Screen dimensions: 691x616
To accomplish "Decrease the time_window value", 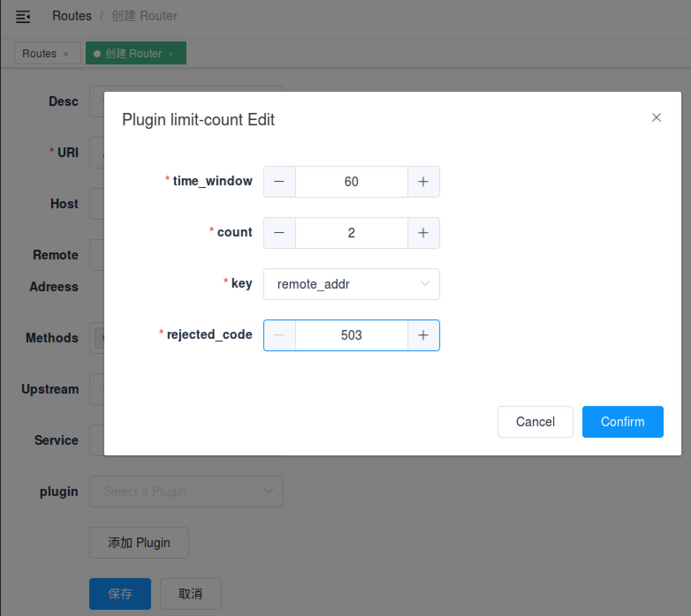I will [x=279, y=182].
